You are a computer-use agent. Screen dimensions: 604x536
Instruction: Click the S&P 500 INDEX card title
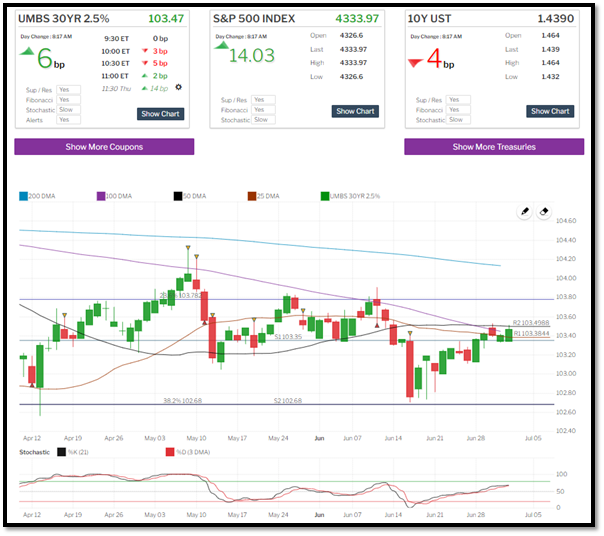coord(254,18)
